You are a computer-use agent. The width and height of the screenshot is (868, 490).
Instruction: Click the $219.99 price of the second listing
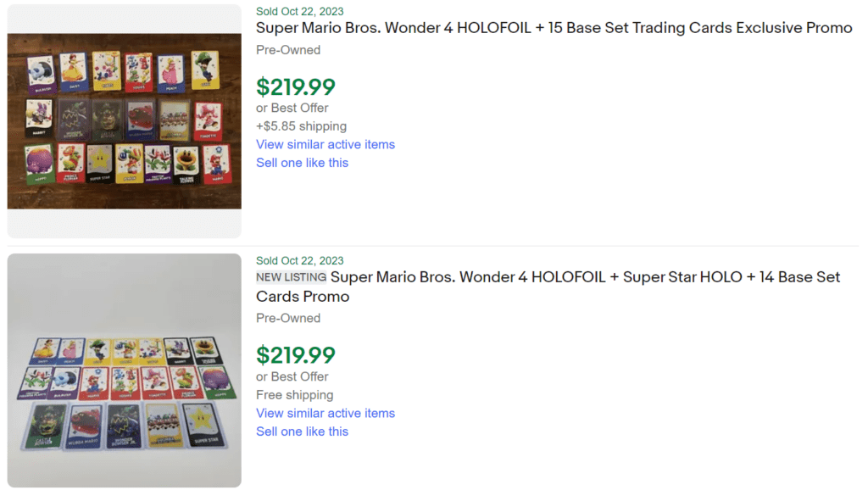295,355
